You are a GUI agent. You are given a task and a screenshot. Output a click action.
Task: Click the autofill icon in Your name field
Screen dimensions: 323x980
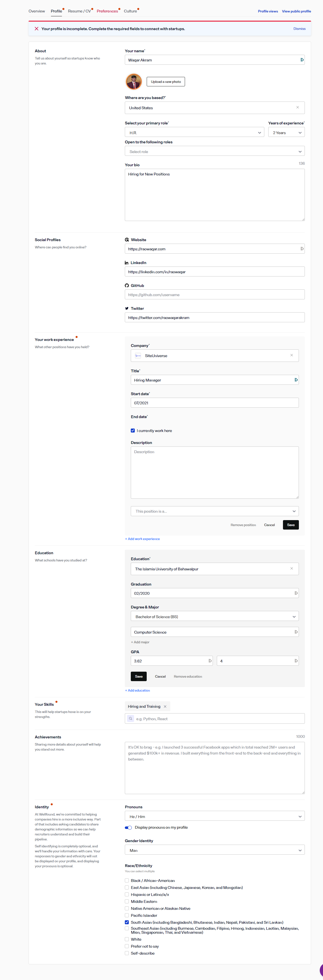click(302, 60)
